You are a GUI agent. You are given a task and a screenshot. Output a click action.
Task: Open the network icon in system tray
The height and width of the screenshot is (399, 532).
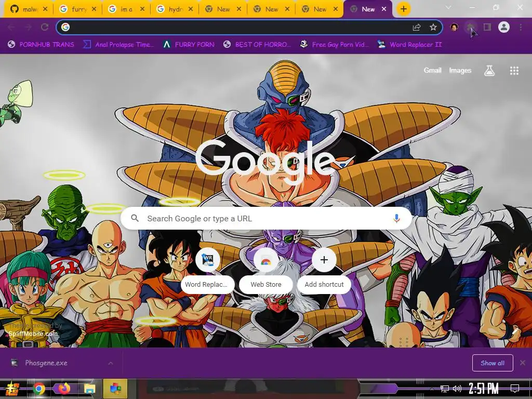pos(445,389)
